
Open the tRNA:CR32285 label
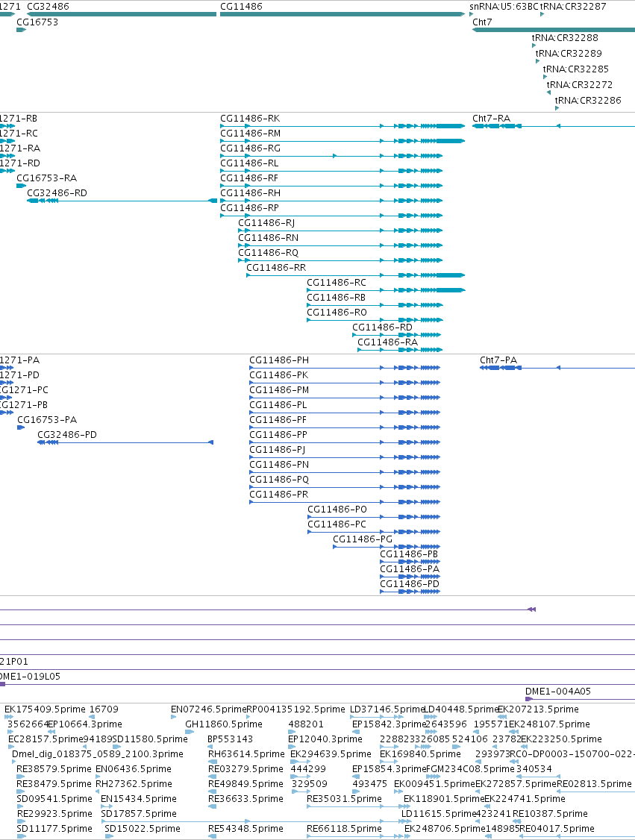pos(576,69)
